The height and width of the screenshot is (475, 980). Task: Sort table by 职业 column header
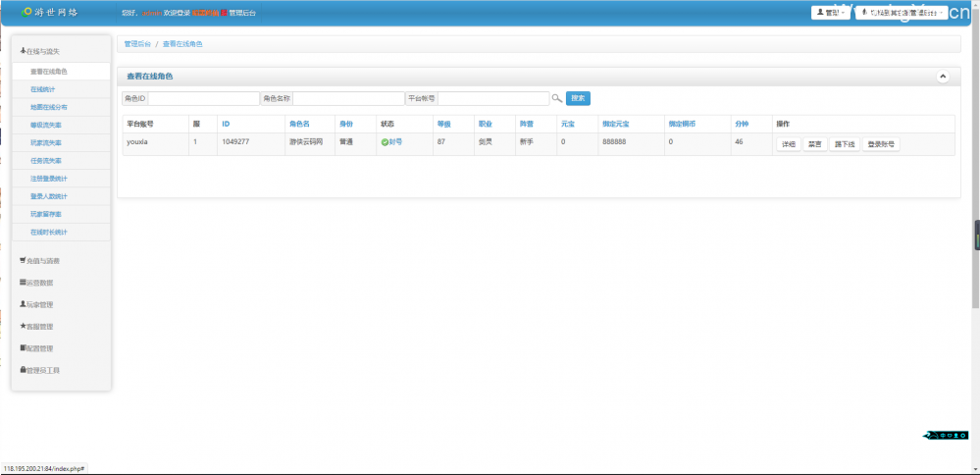pyautogui.click(x=485, y=125)
